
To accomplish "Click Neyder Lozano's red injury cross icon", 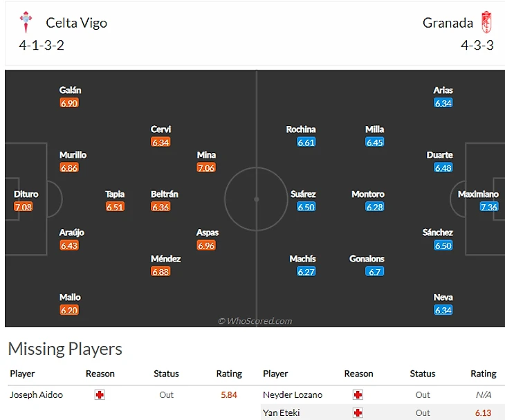I will point(358,394).
